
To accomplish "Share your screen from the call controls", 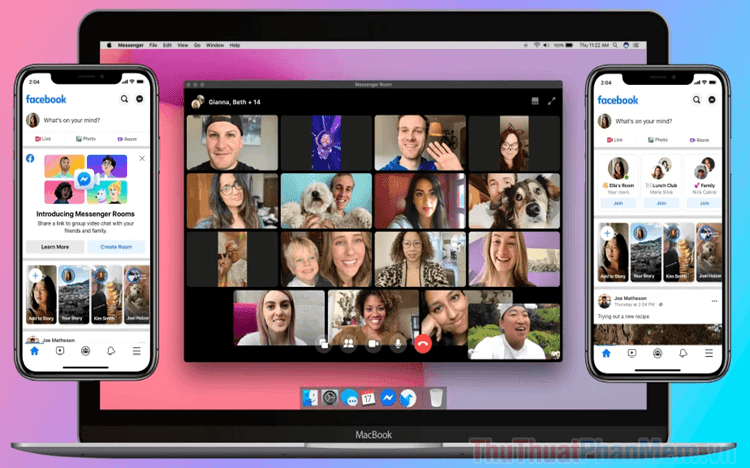I will click(x=324, y=344).
